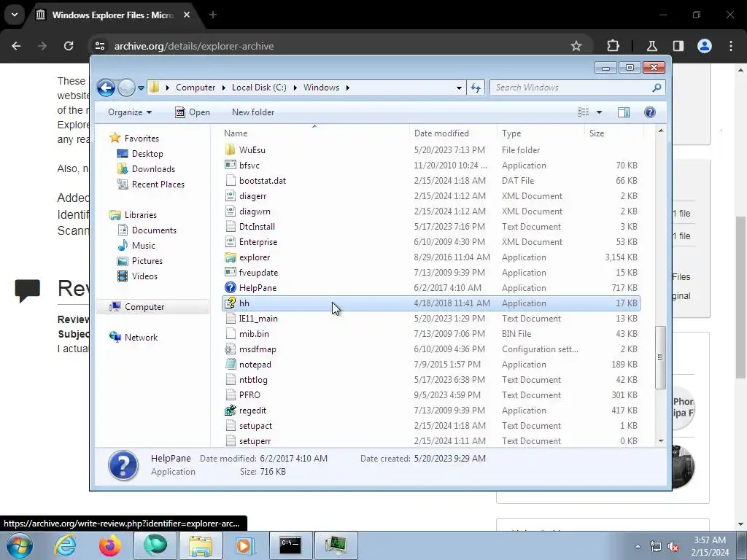This screenshot has width=747, height=560.
Task: Select the regedit application icon
Action: click(x=230, y=410)
